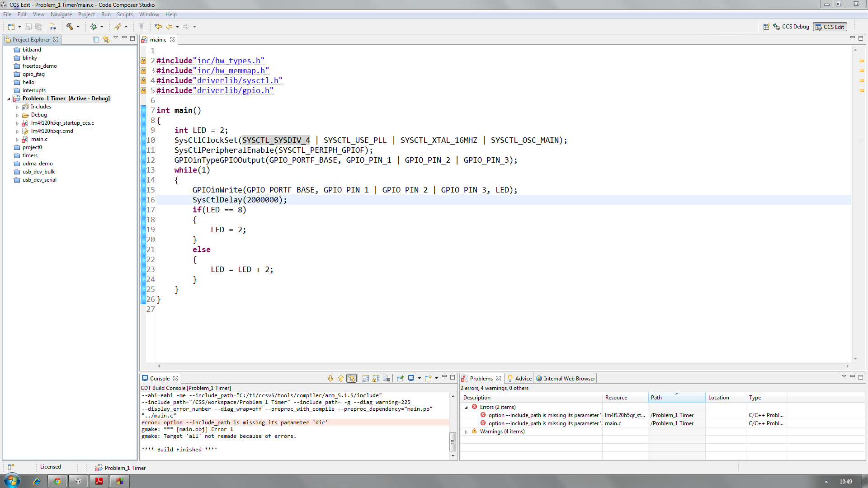This screenshot has width=868, height=488.
Task: Click Adobe Reader in the taskbar
Action: (99, 481)
